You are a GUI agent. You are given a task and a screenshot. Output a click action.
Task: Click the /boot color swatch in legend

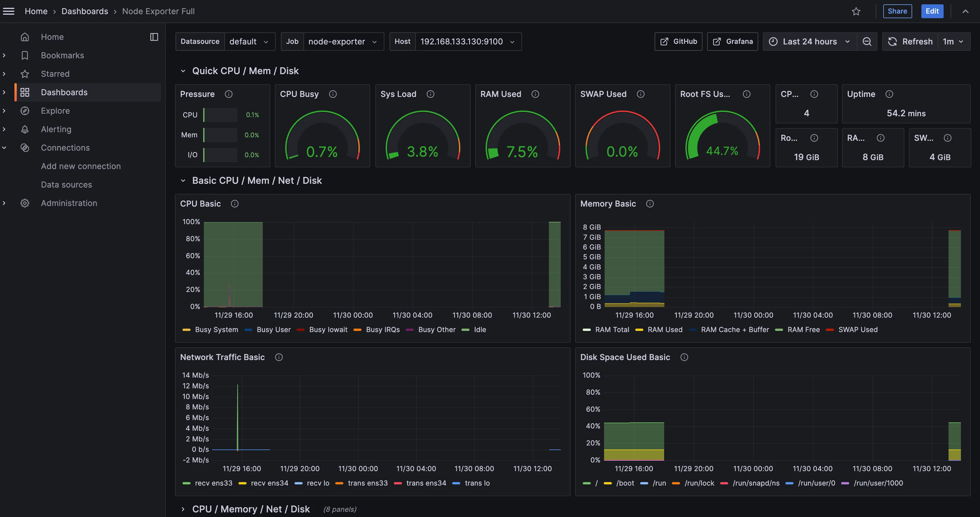pyautogui.click(x=608, y=483)
